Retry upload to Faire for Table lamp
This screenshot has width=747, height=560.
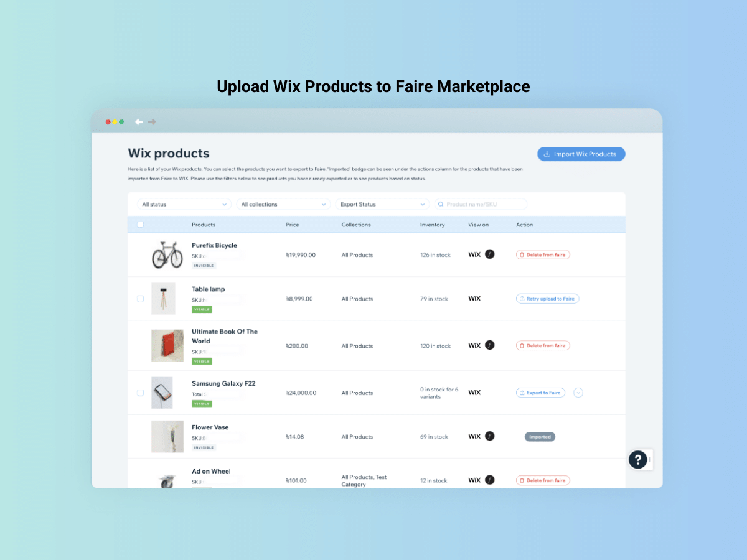[x=548, y=299]
